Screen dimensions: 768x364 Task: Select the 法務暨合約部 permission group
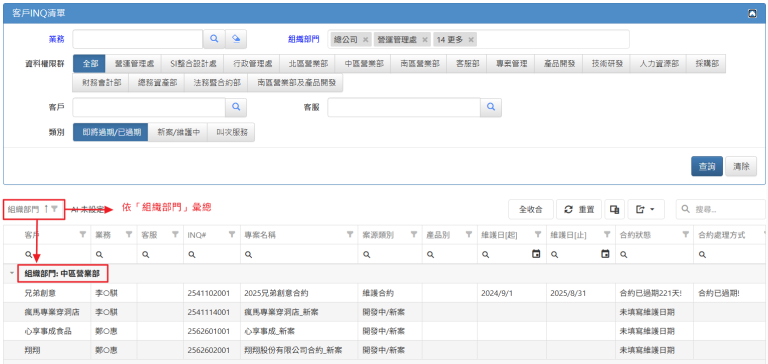216,83
